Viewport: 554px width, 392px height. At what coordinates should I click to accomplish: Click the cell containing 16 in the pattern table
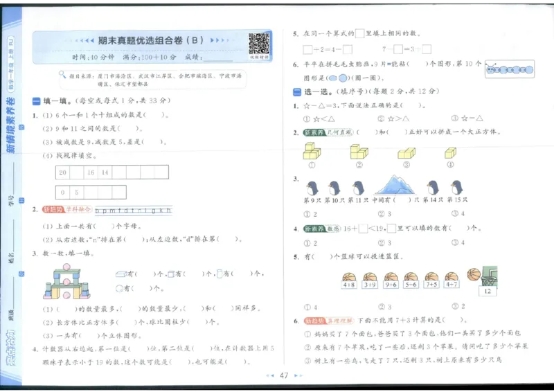click(91, 172)
